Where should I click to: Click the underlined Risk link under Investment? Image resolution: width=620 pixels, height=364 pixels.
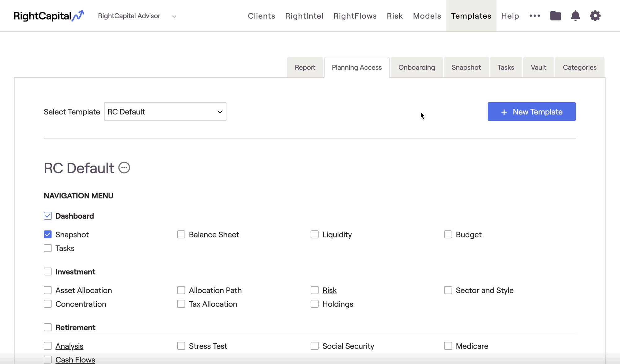(330, 290)
